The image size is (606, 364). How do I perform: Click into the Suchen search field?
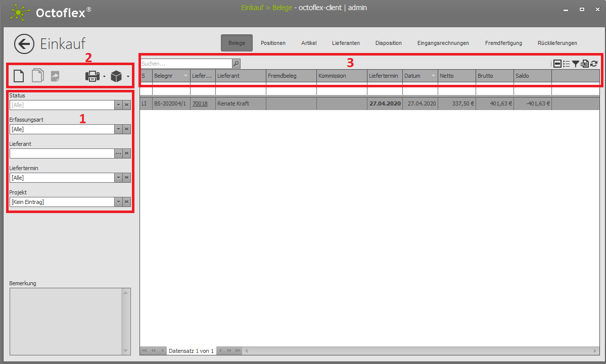(185, 64)
